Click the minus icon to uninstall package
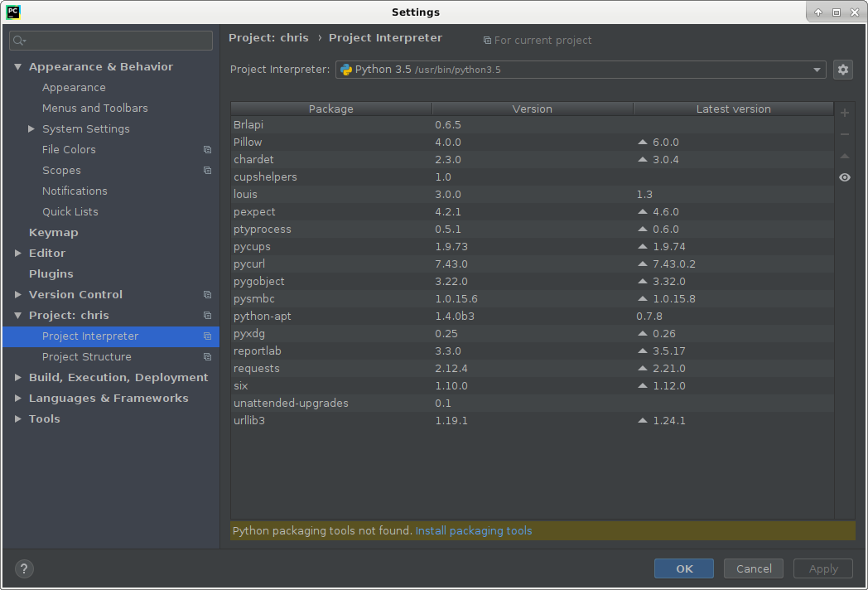This screenshot has width=868, height=590. tap(845, 134)
